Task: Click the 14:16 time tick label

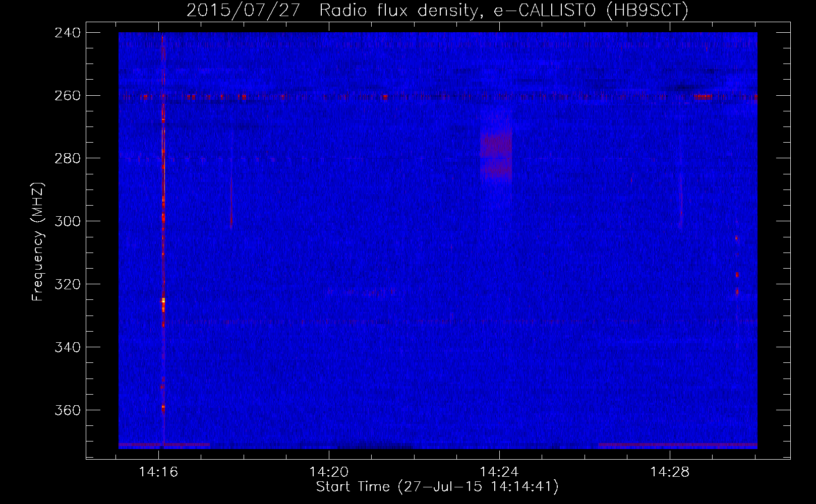Action: pos(158,472)
